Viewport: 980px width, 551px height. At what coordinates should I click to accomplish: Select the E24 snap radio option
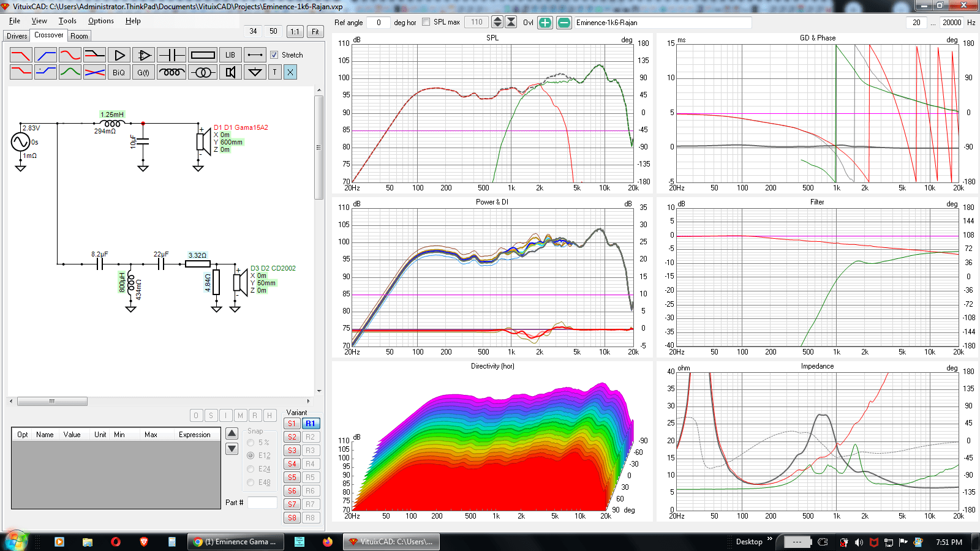tap(251, 469)
